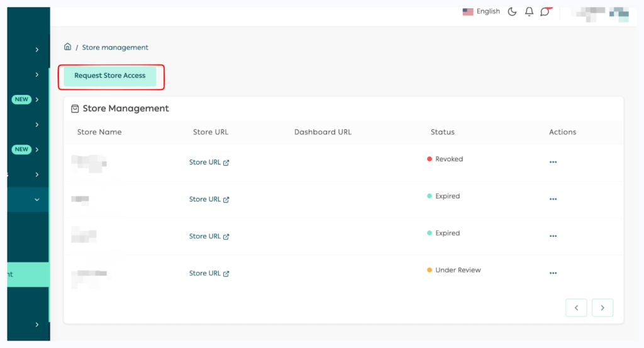This screenshot has height=348, width=644.
Task: Click the Request Store Access button
Action: click(109, 76)
